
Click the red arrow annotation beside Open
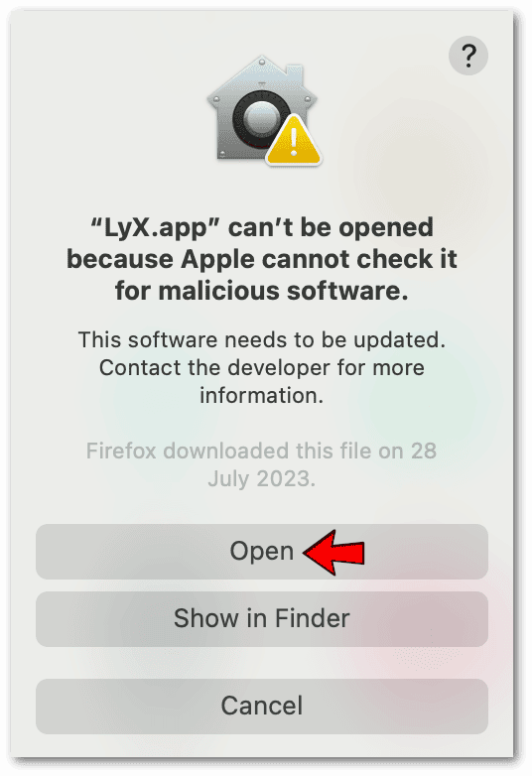[x=334, y=552]
